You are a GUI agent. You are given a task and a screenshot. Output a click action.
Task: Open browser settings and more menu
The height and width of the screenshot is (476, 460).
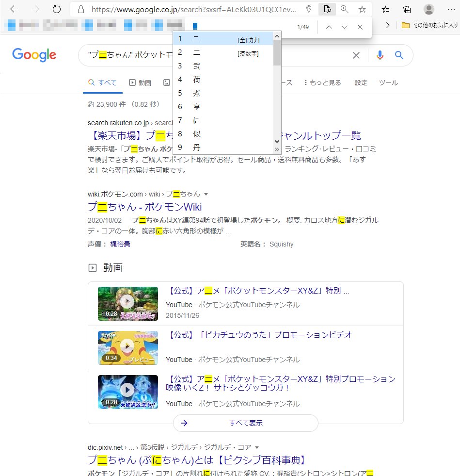pos(451,9)
